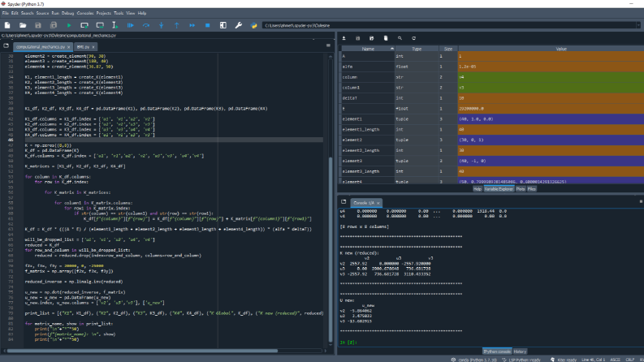Sort variables by the Name column header
Image resolution: width=644 pixels, height=362 pixels.
coord(368,49)
